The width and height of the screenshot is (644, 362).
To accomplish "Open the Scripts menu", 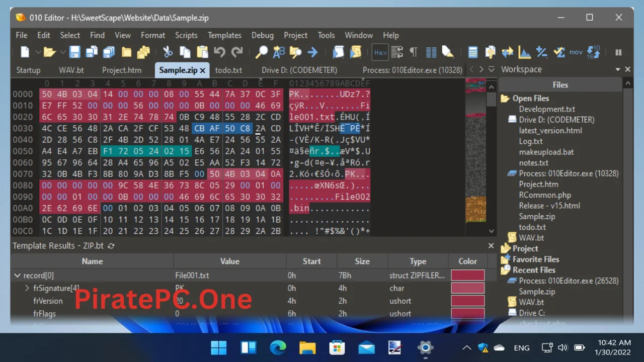I will [186, 35].
